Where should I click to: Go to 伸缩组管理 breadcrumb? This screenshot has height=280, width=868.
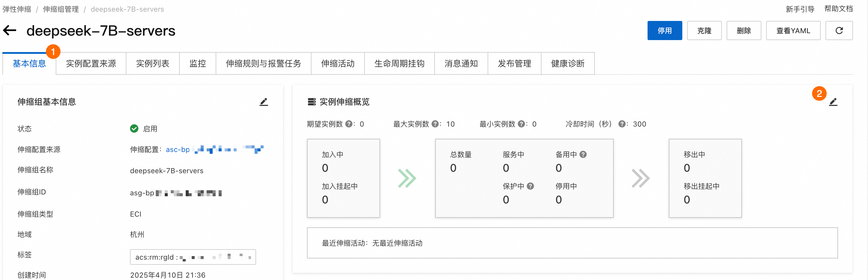pyautogui.click(x=61, y=9)
